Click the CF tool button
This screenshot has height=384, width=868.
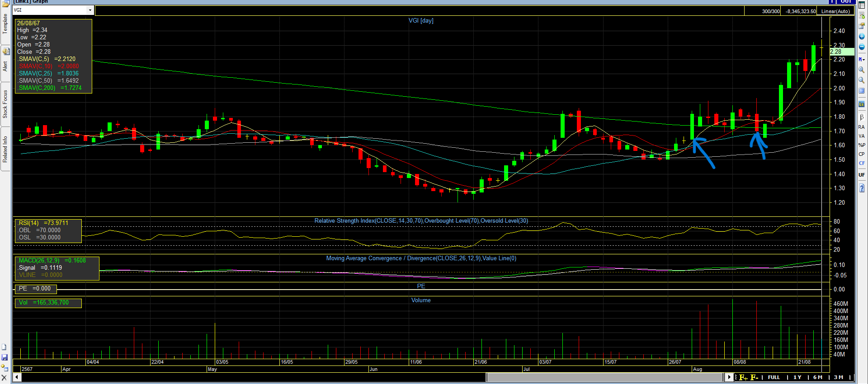tap(862, 163)
